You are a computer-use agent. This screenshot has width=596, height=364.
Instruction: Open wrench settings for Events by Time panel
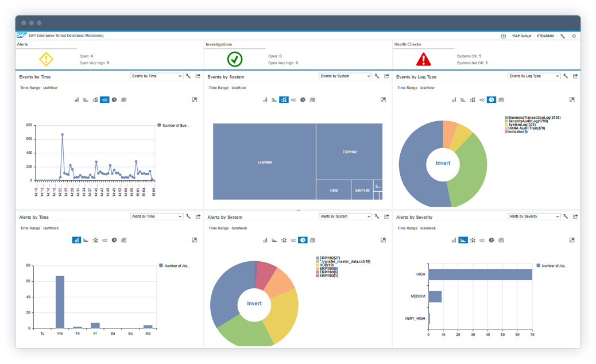(188, 76)
